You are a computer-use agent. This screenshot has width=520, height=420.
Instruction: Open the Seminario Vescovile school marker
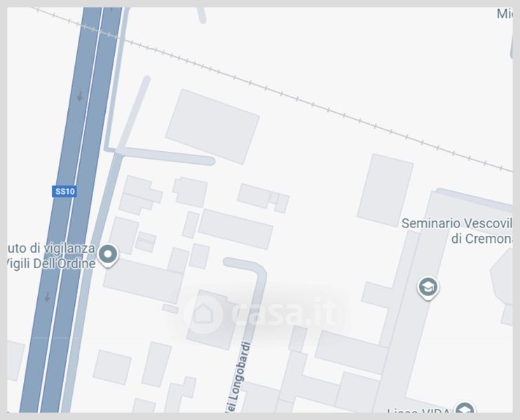[427, 288]
